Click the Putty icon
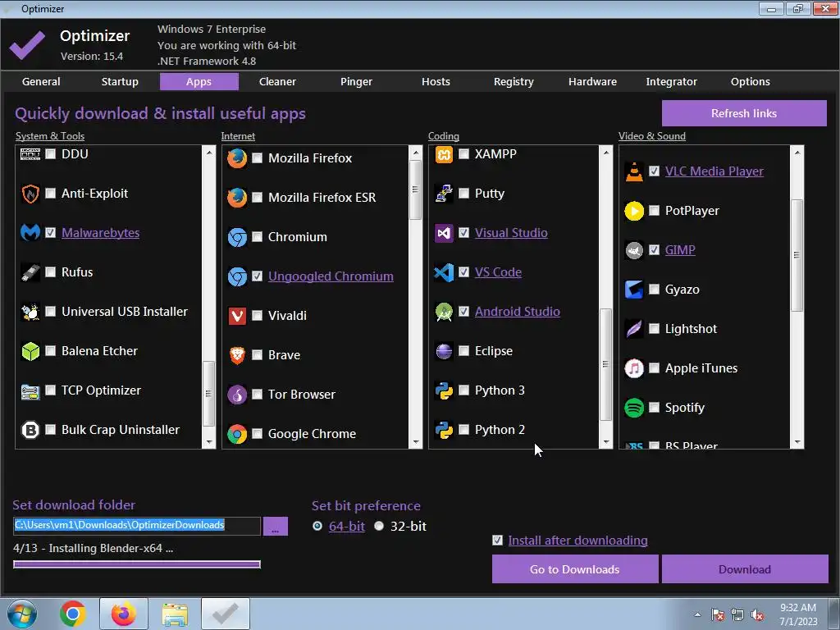 [444, 194]
